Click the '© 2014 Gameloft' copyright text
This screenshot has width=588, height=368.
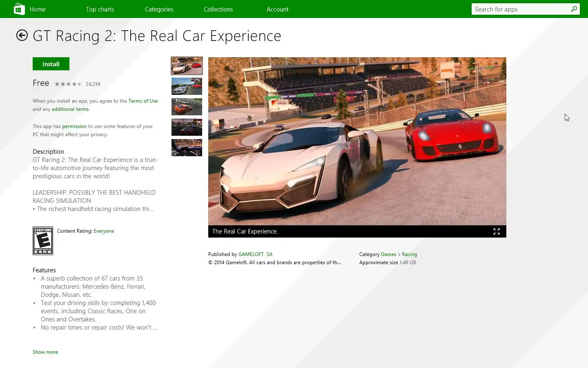click(274, 263)
